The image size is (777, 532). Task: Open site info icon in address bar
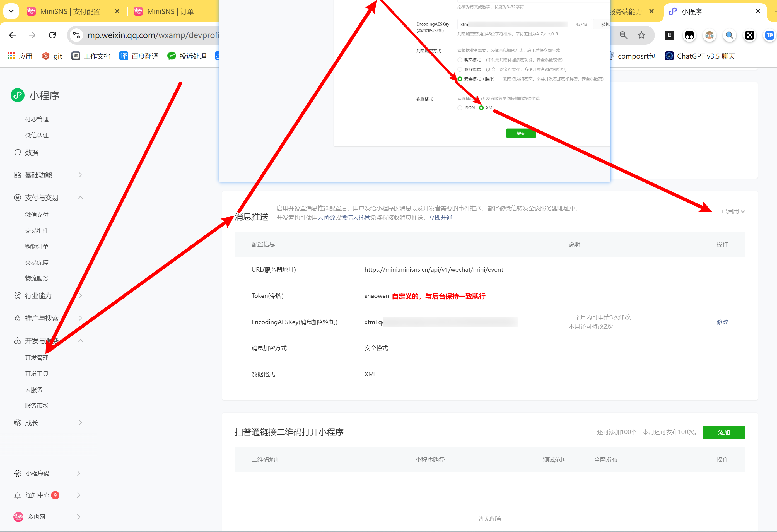click(77, 35)
